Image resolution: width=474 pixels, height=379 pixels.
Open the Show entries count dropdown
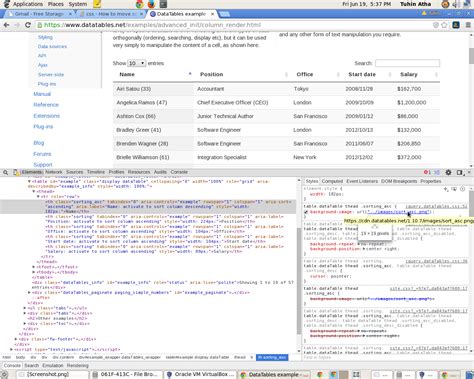click(x=136, y=63)
